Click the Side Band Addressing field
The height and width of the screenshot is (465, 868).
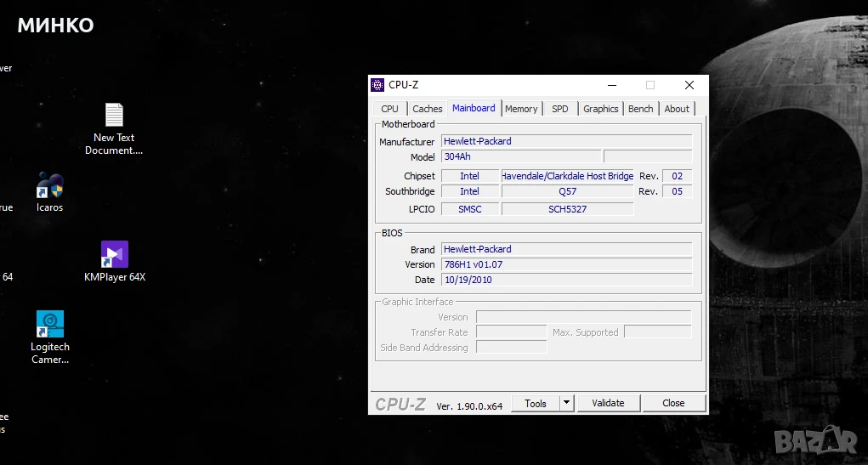point(512,347)
